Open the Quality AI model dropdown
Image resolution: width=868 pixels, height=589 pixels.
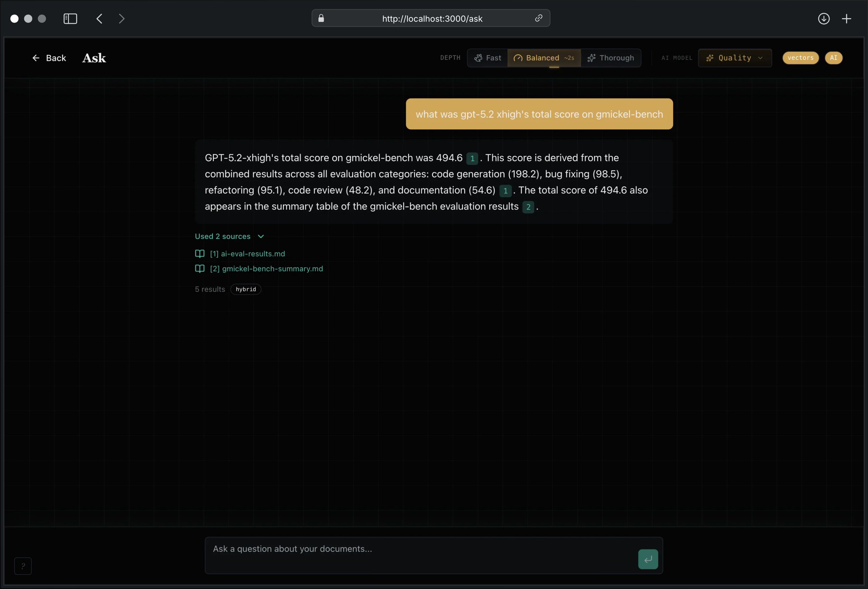pyautogui.click(x=734, y=58)
